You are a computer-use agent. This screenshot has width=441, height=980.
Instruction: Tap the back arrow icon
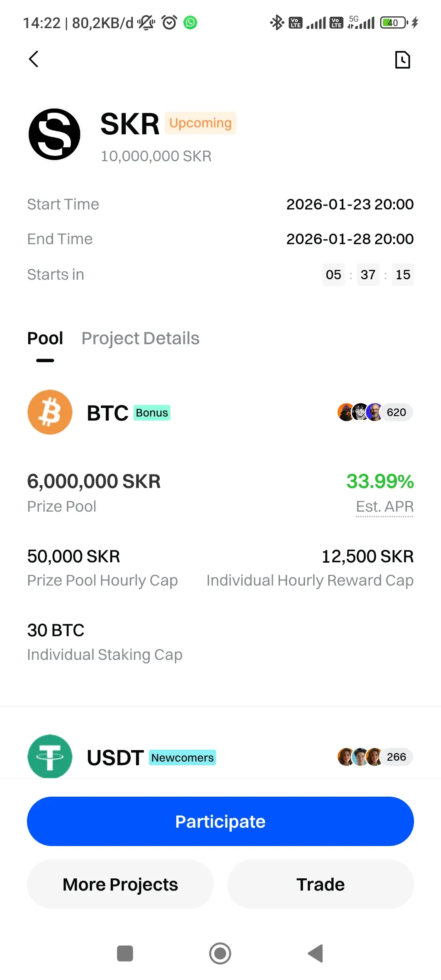pyautogui.click(x=34, y=59)
